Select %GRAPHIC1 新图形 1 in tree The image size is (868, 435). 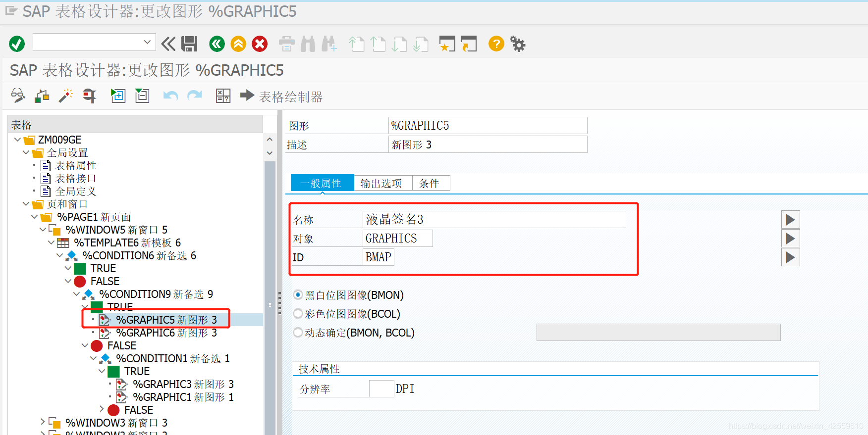point(183,397)
